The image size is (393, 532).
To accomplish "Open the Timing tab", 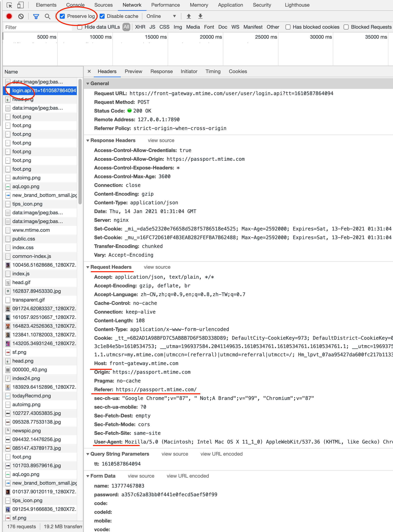I will [x=213, y=71].
